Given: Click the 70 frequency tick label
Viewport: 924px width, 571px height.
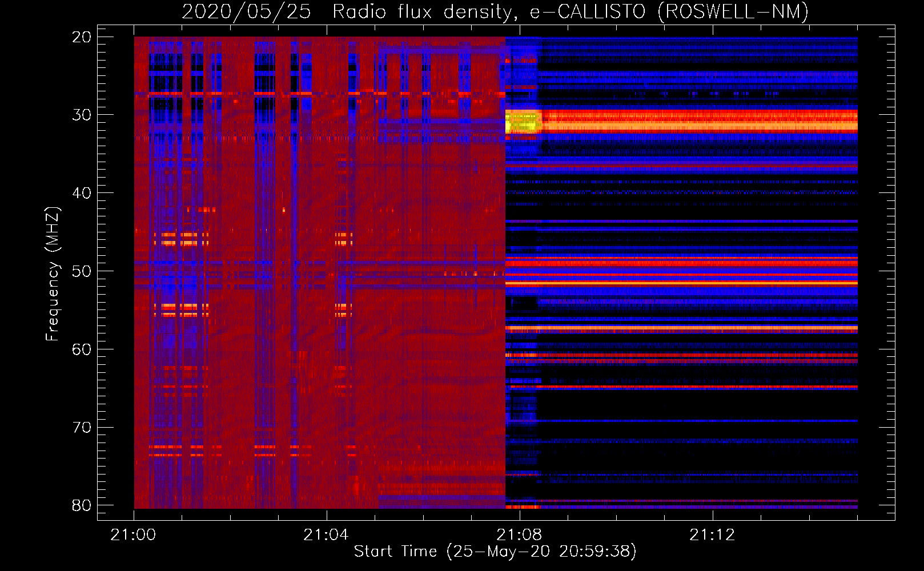Looking at the screenshot, I should [x=82, y=428].
